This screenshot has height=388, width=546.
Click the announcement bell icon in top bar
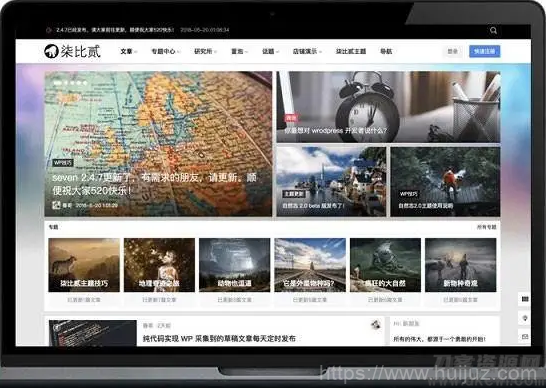point(49,30)
